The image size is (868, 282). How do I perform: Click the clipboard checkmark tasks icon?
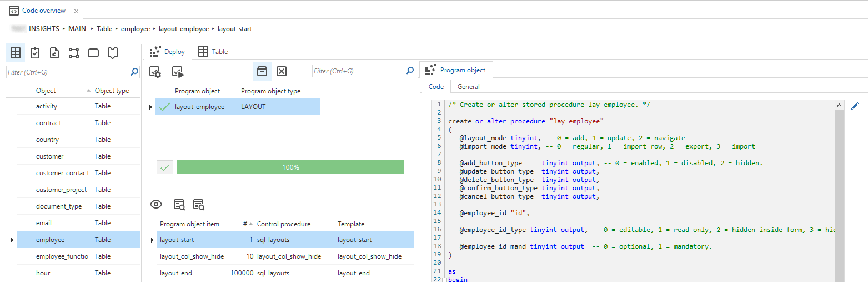click(35, 53)
